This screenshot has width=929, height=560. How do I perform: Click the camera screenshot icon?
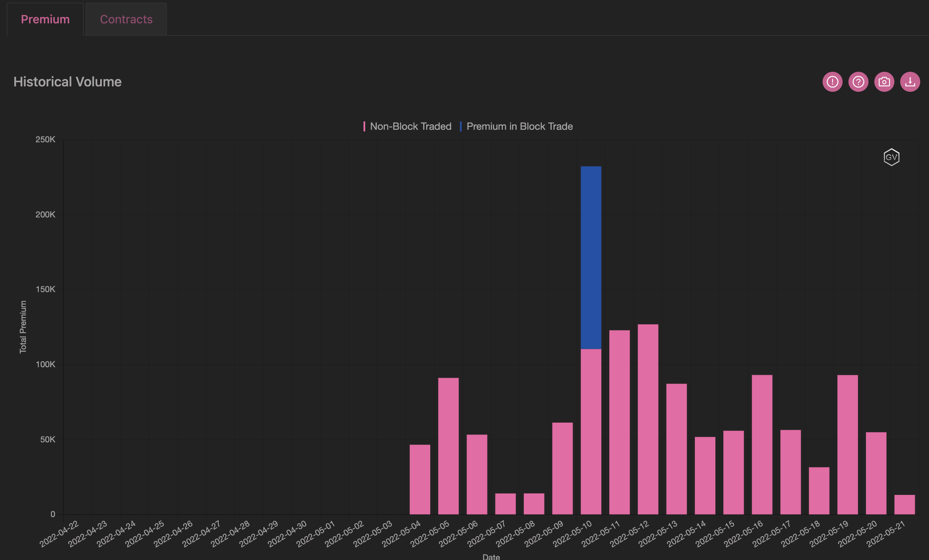point(884,82)
